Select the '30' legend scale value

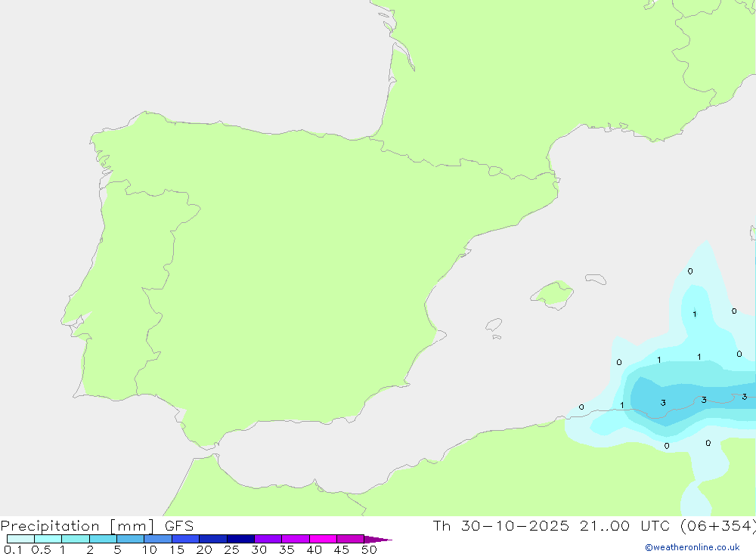click(x=259, y=549)
